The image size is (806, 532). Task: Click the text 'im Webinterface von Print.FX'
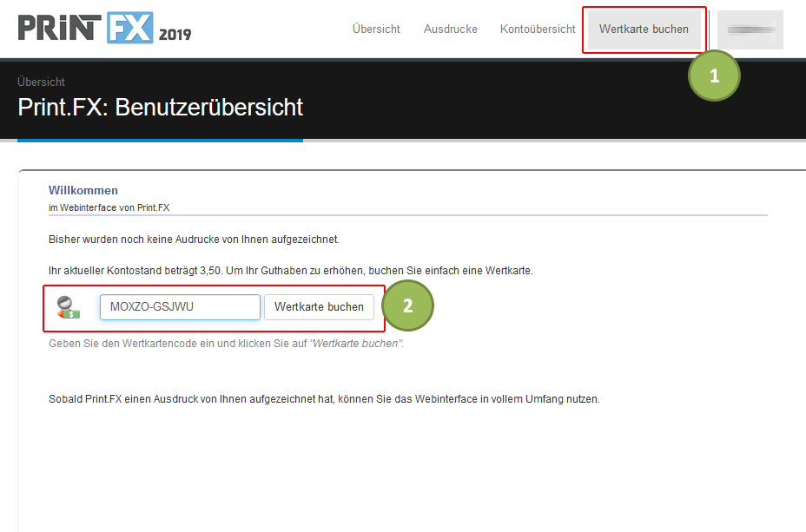pyautogui.click(x=109, y=208)
